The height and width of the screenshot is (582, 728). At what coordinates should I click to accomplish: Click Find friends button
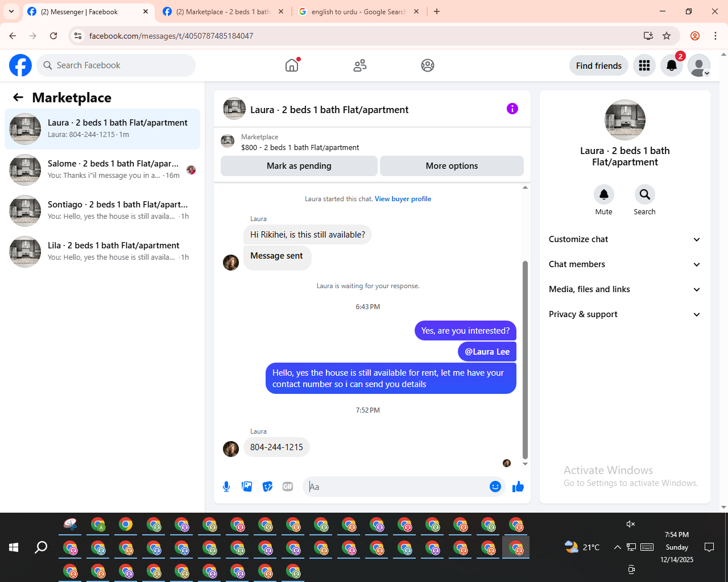point(599,65)
